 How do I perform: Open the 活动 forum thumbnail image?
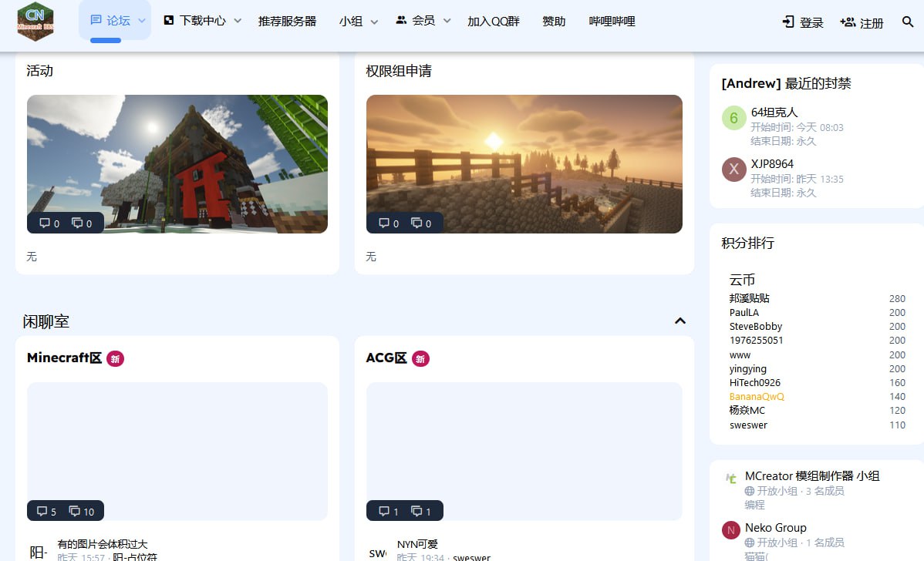[177, 164]
